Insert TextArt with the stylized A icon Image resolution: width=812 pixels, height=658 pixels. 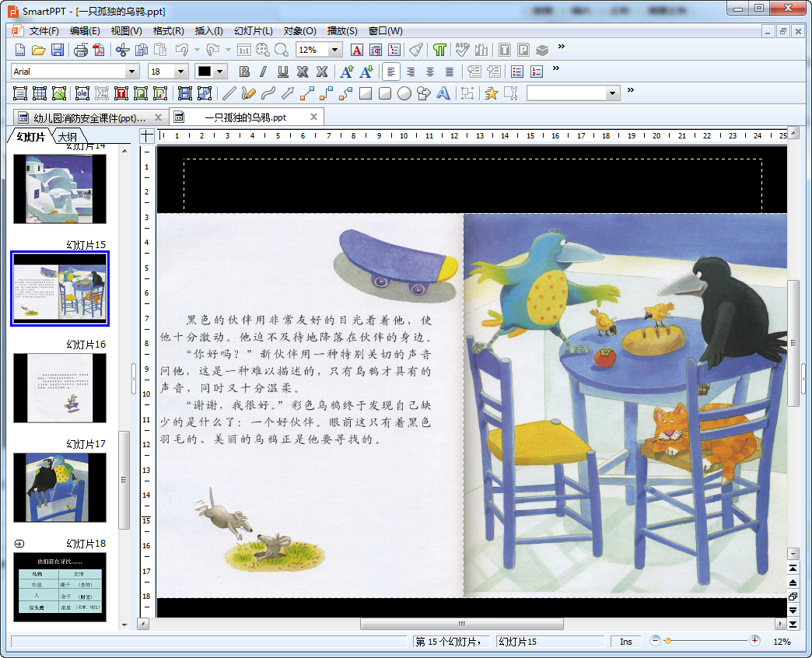[x=443, y=93]
